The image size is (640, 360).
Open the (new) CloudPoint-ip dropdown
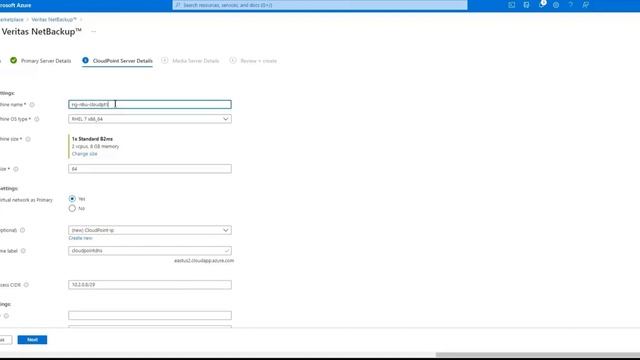click(150, 230)
